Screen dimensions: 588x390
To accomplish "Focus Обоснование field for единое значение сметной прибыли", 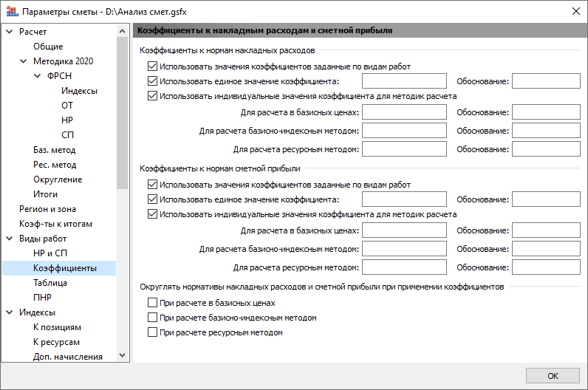I will point(546,199).
